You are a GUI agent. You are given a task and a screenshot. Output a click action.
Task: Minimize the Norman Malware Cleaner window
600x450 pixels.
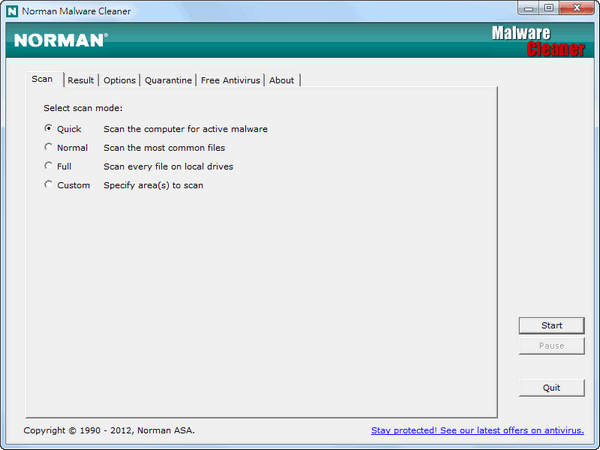(x=529, y=8)
